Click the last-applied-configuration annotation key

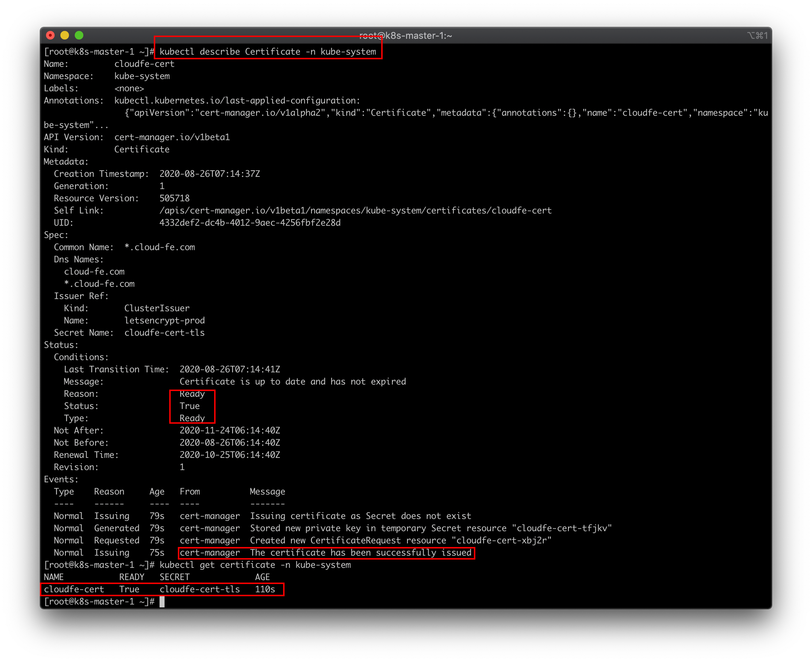tap(237, 101)
